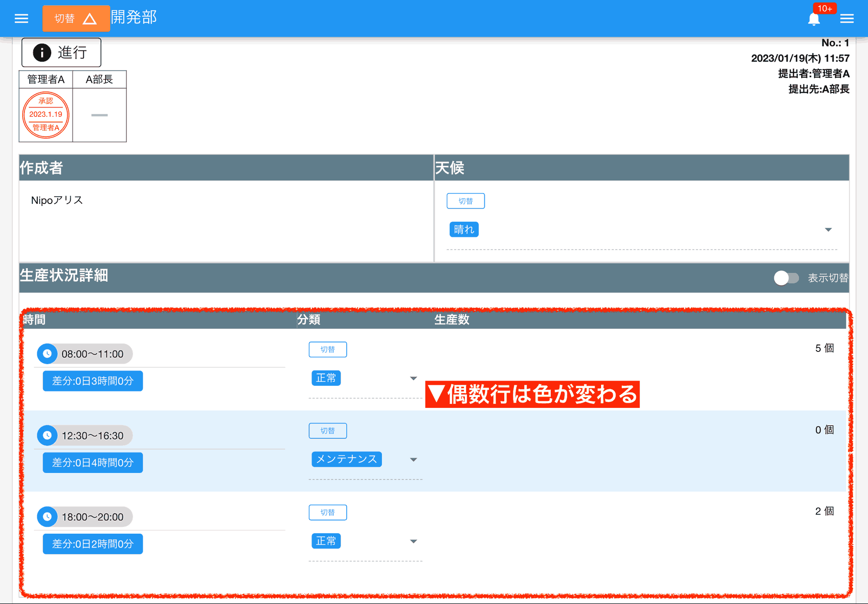Open the メンテナンス classification dropdown
This screenshot has width=868, height=604.
coord(414,459)
